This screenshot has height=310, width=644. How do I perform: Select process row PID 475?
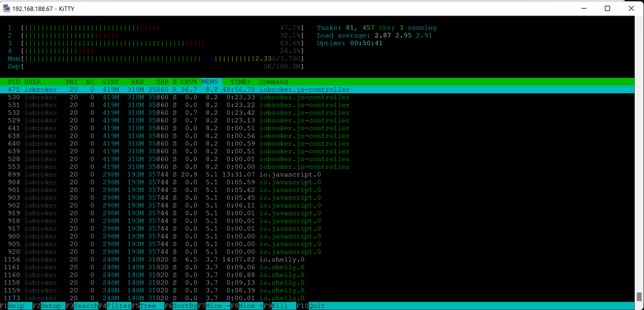tap(317, 90)
